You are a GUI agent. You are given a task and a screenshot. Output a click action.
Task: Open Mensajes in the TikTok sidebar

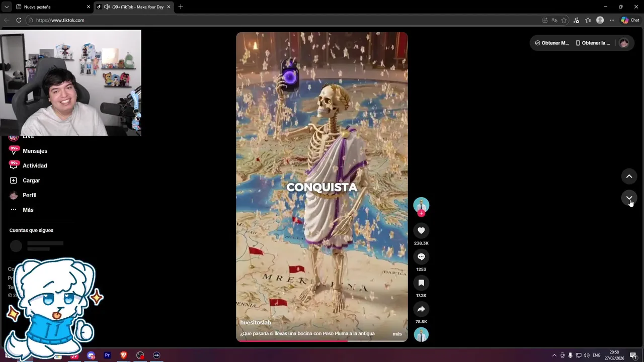[35, 151]
